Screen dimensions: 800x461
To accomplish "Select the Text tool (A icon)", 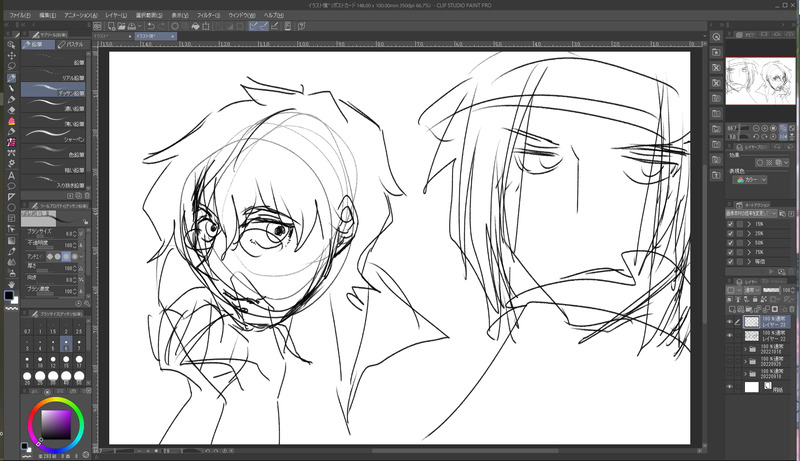I will pos(11,175).
